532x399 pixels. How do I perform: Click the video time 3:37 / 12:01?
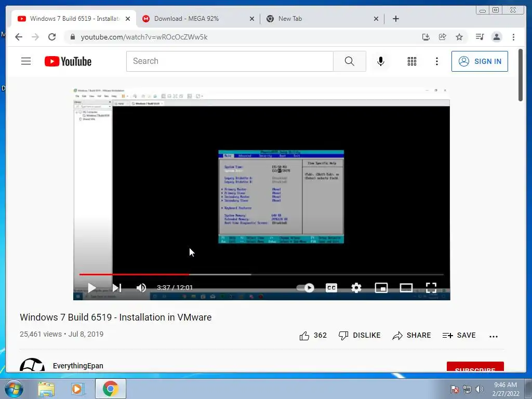pyautogui.click(x=175, y=288)
